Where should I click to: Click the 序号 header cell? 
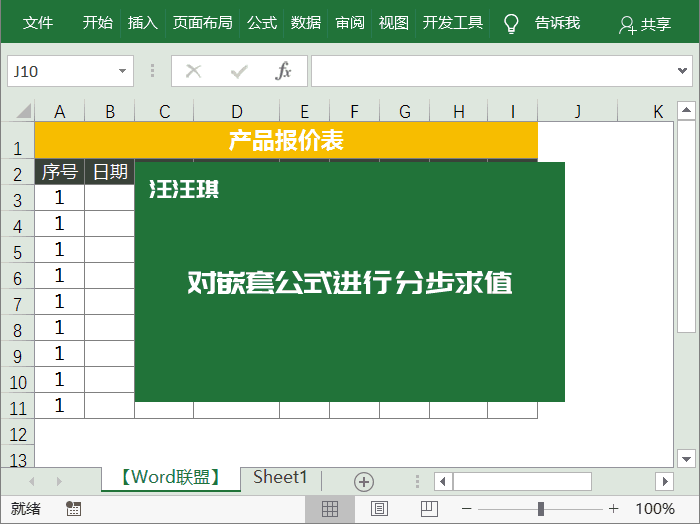(60, 171)
